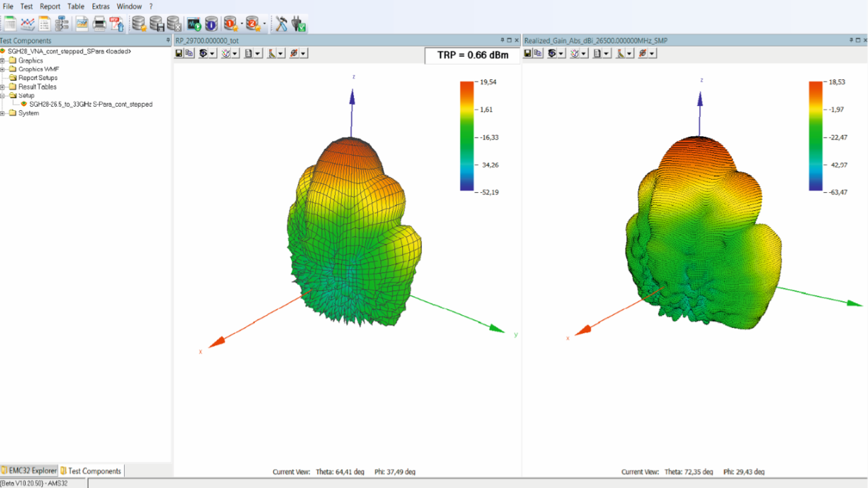The image size is (868, 488).
Task: Select the PDF export toolbar icon
Action: point(117,23)
